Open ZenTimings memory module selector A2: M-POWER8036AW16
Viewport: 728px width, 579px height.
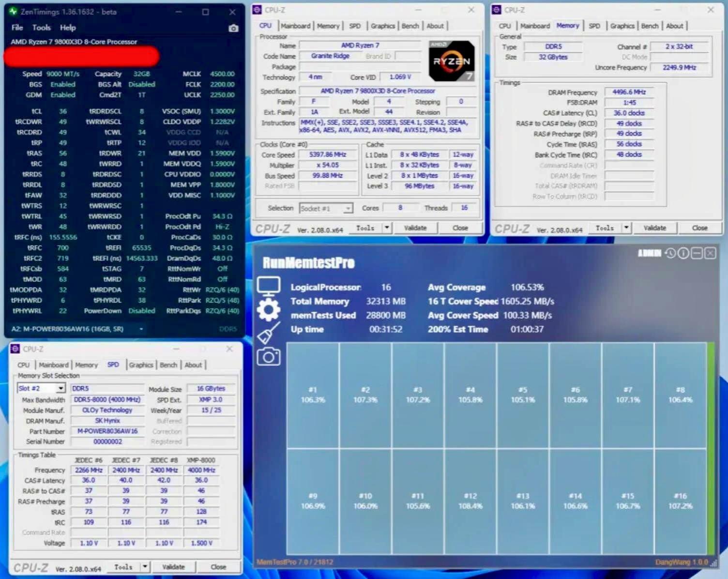[77, 329]
